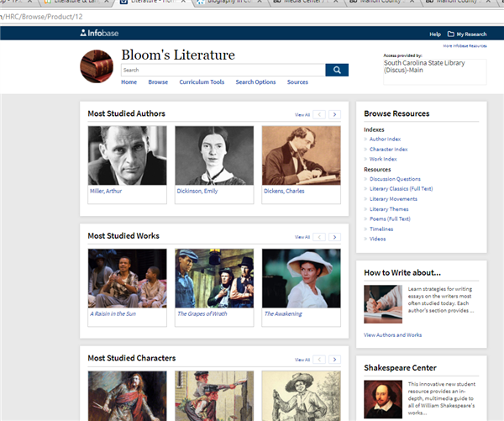Screen dimensions: 504x421
Task: Previous arrow in Most Studied Works
Action: tap(319, 237)
